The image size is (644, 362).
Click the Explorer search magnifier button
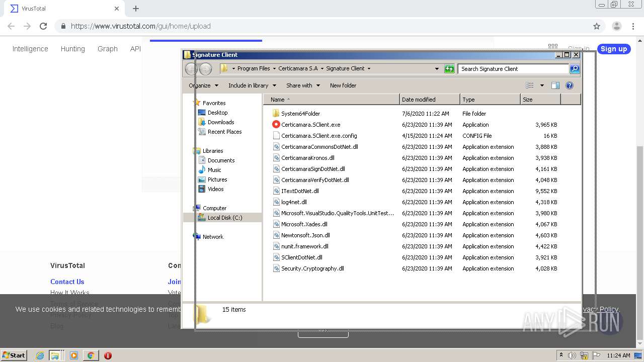pos(575,69)
